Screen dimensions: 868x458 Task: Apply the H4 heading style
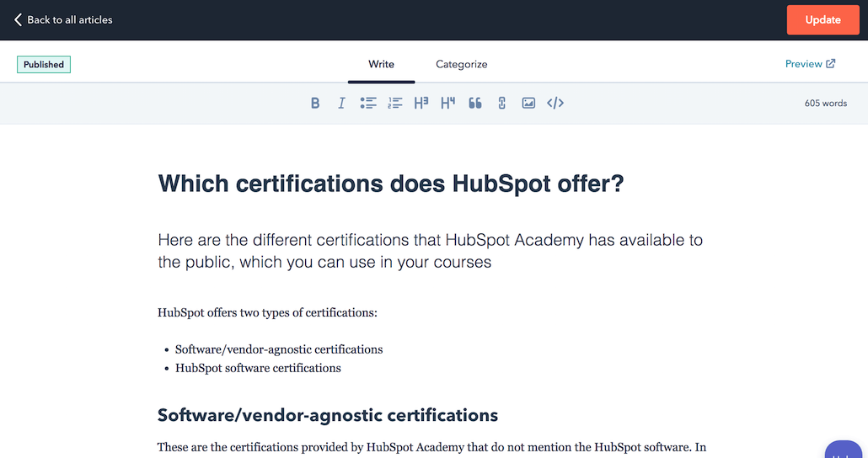point(447,103)
